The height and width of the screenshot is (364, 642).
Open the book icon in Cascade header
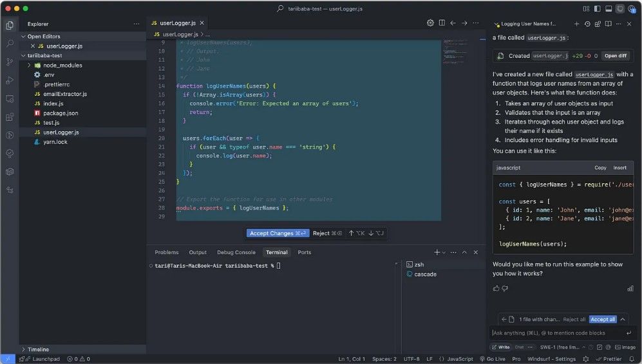click(x=609, y=24)
